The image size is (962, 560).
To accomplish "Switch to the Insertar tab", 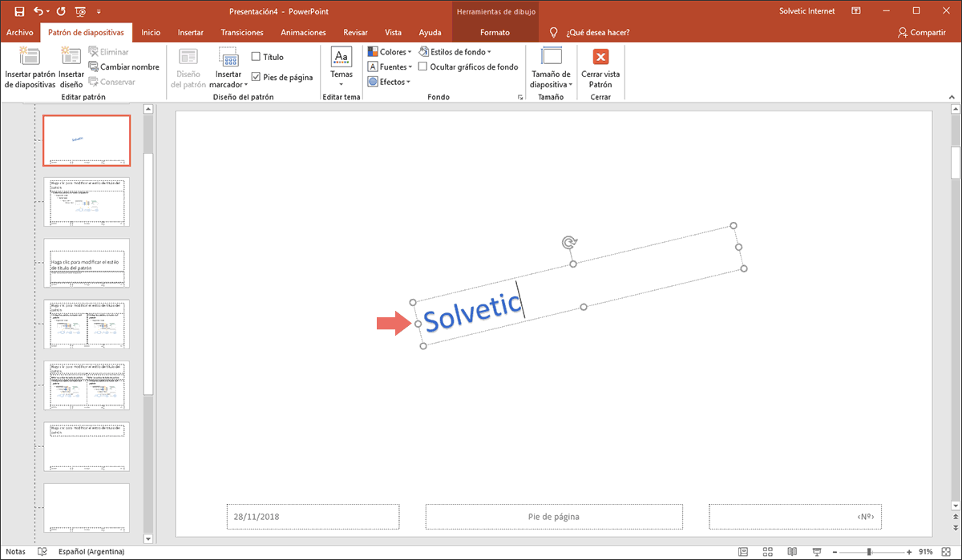I will coord(190,33).
